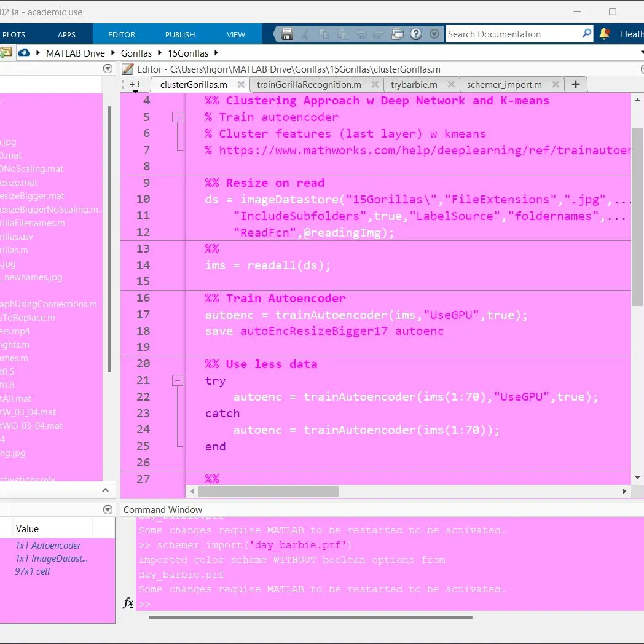The width and height of the screenshot is (644, 644).
Task: Select the trainGorillaRecognition.m editor tab
Action: (x=309, y=85)
